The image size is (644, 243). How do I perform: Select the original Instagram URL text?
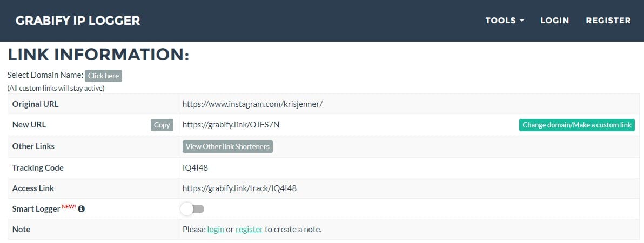tap(253, 104)
